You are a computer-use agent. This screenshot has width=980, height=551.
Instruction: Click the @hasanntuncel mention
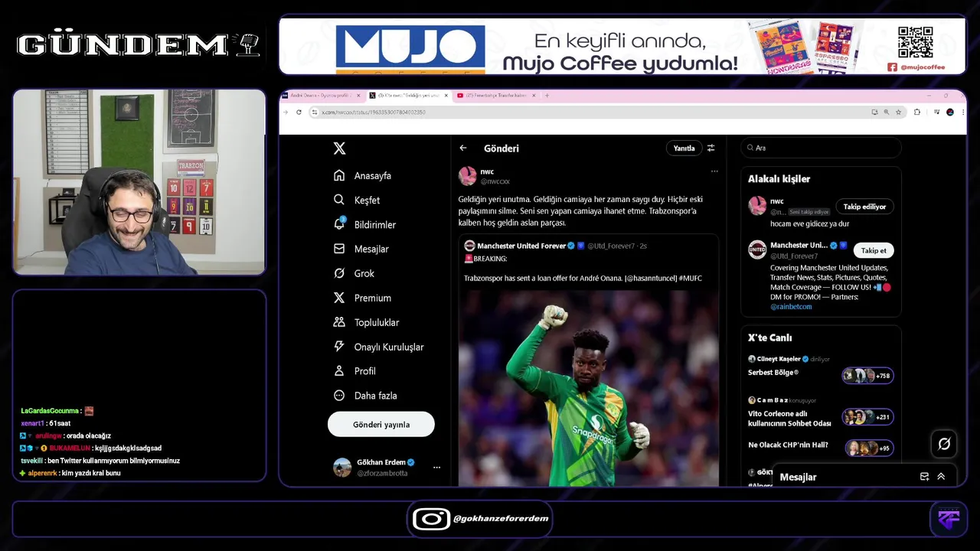(x=650, y=278)
